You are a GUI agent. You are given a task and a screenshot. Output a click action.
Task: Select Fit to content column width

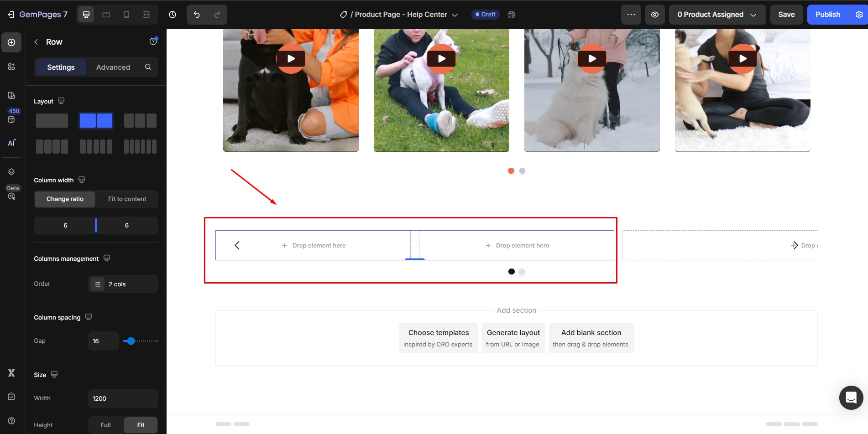click(127, 199)
